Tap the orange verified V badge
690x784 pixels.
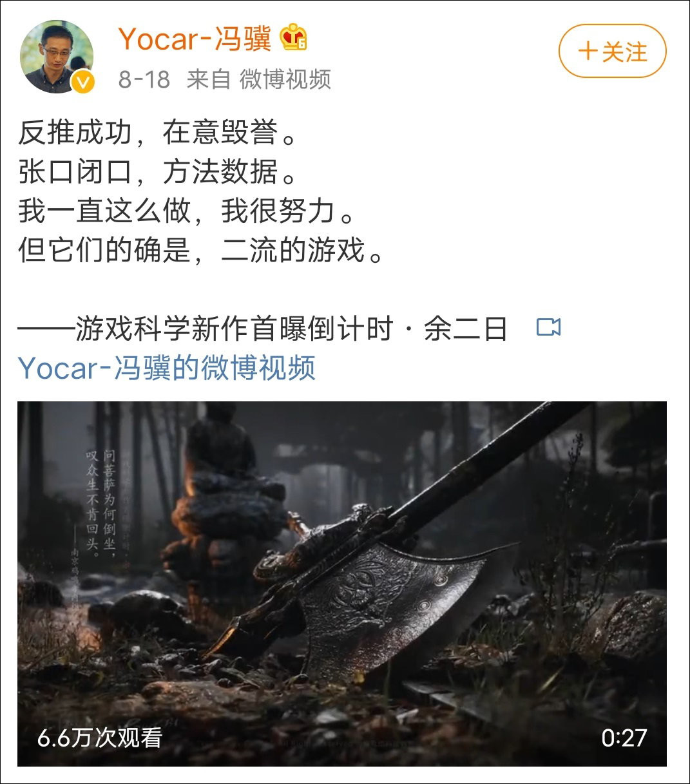point(82,82)
